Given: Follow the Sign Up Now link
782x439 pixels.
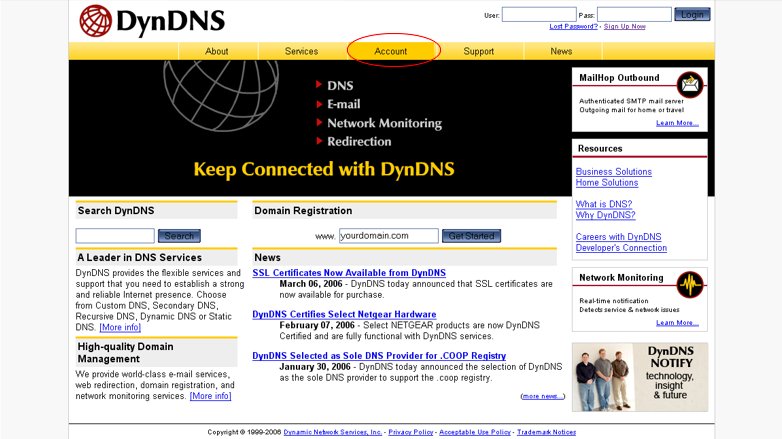Looking at the screenshot, I should click(625, 27).
